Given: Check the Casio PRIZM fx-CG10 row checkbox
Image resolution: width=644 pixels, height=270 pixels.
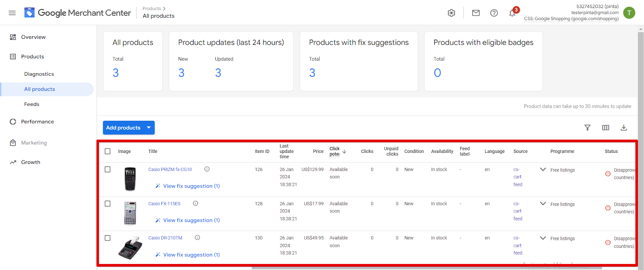Looking at the screenshot, I should (107, 169).
